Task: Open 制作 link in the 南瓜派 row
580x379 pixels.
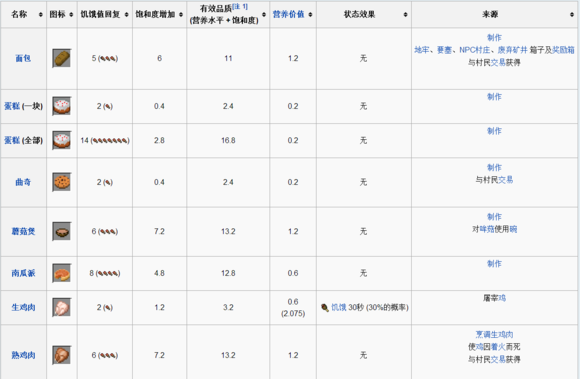Action: tap(494, 264)
